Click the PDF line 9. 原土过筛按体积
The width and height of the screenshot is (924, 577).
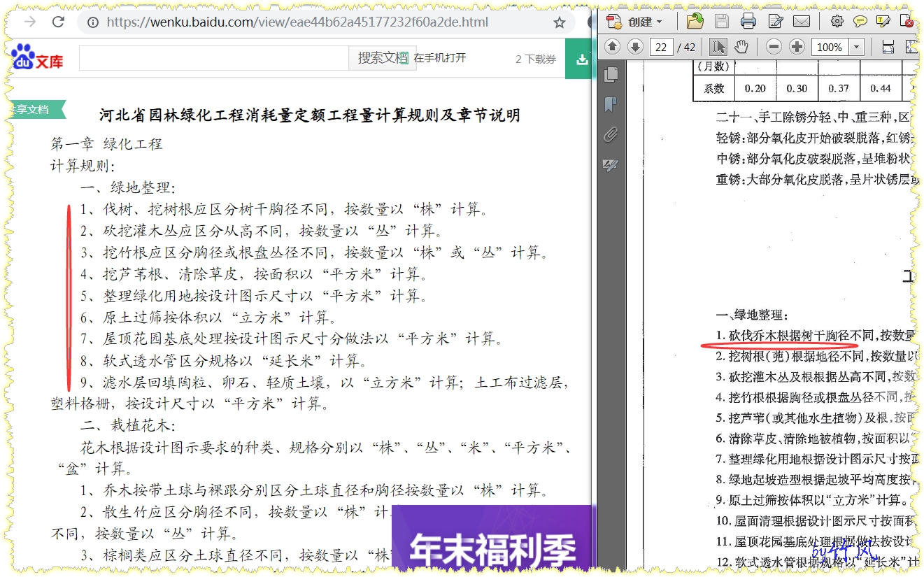811,500
